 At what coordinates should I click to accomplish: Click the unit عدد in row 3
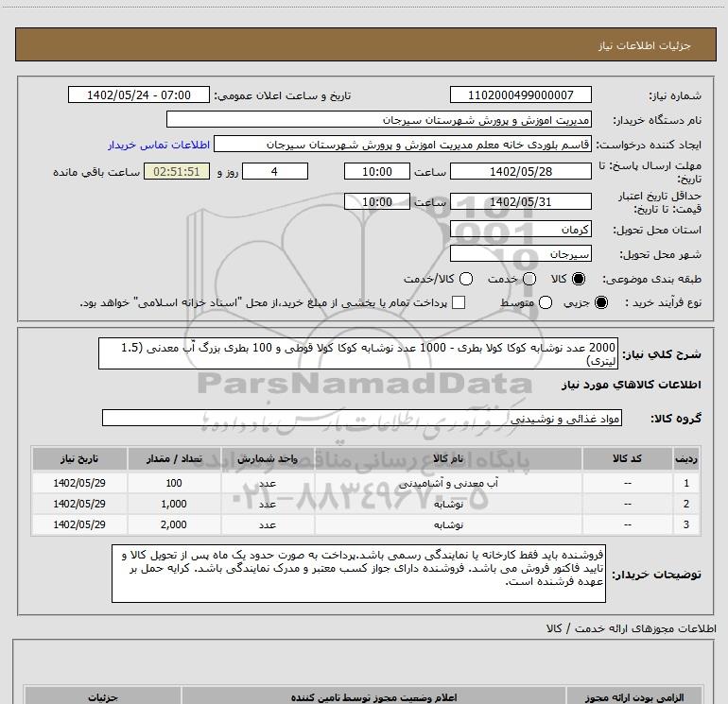[x=268, y=524]
